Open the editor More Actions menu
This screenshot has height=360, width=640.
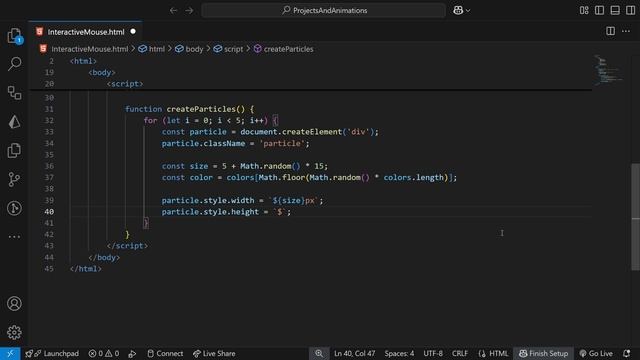tap(626, 31)
